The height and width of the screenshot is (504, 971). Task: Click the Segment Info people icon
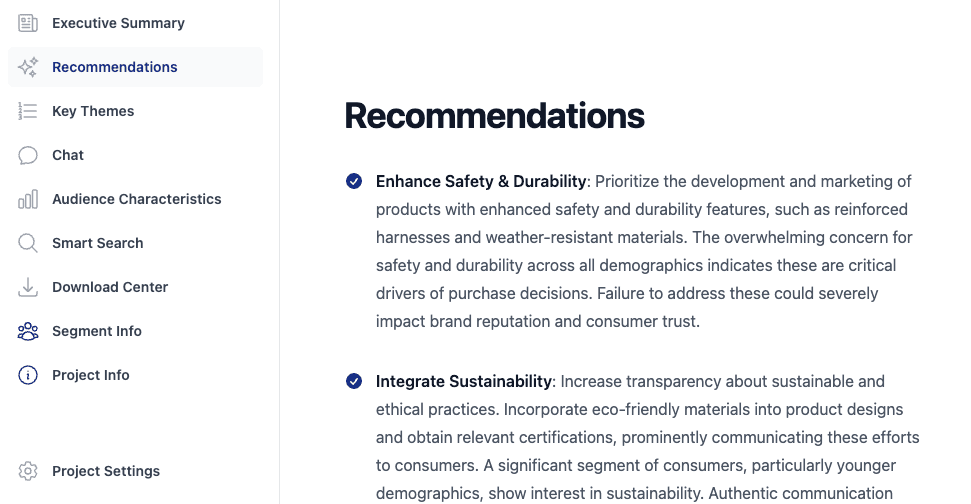(28, 331)
